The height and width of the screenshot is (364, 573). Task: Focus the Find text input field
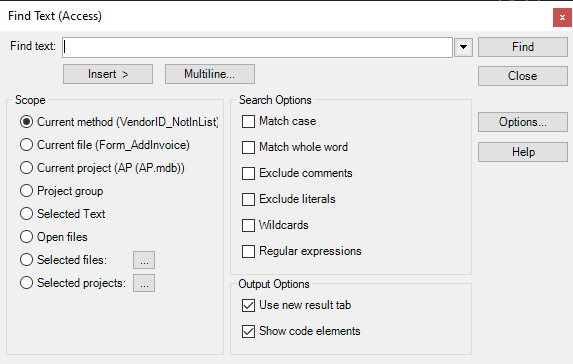[x=257, y=47]
